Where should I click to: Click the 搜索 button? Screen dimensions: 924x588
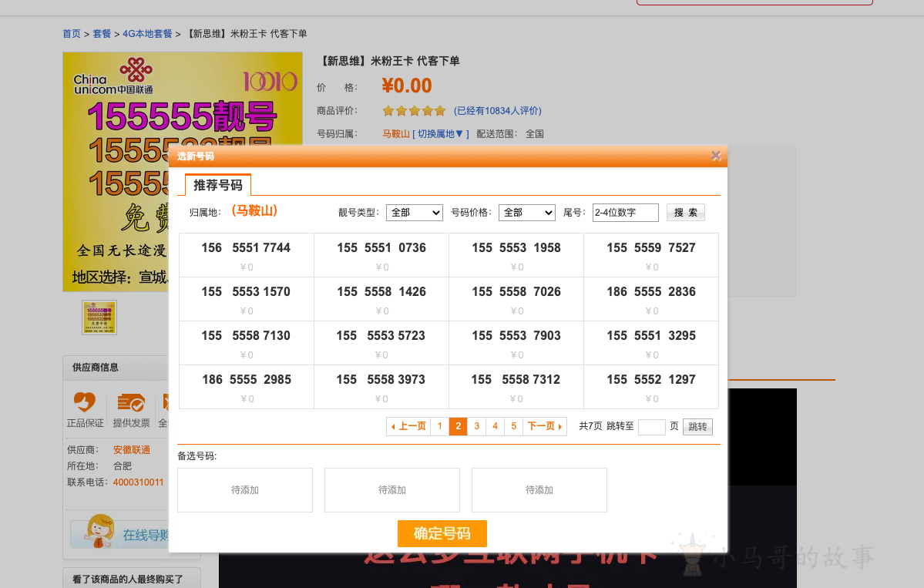point(686,213)
